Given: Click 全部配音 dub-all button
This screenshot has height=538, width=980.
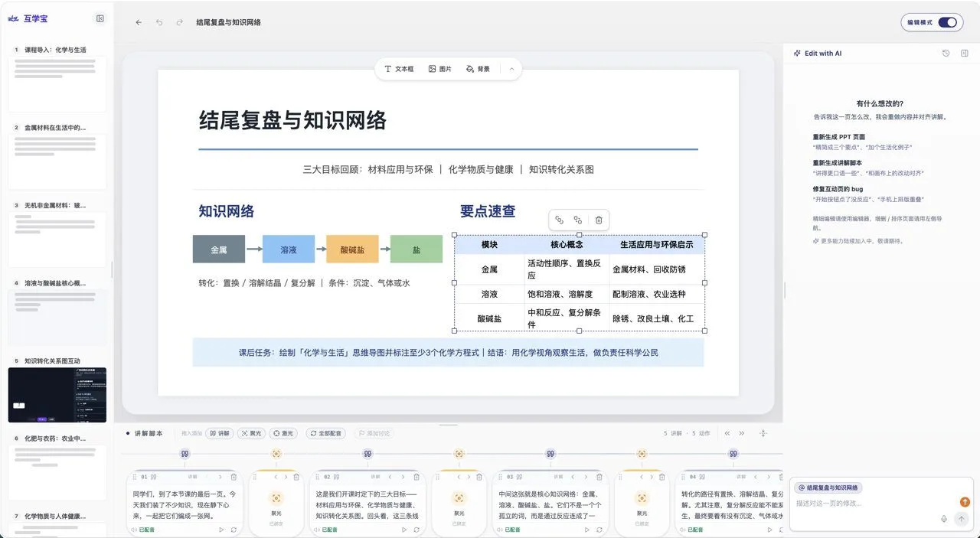Looking at the screenshot, I should 325,433.
